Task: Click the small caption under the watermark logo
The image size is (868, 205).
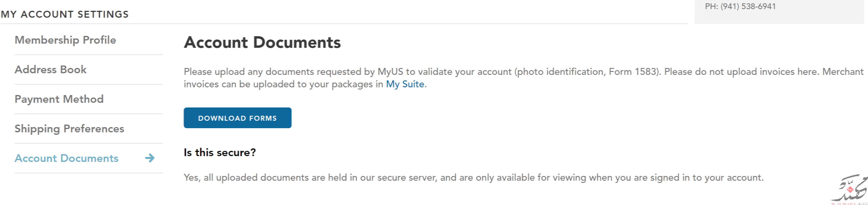Action: tap(849, 203)
